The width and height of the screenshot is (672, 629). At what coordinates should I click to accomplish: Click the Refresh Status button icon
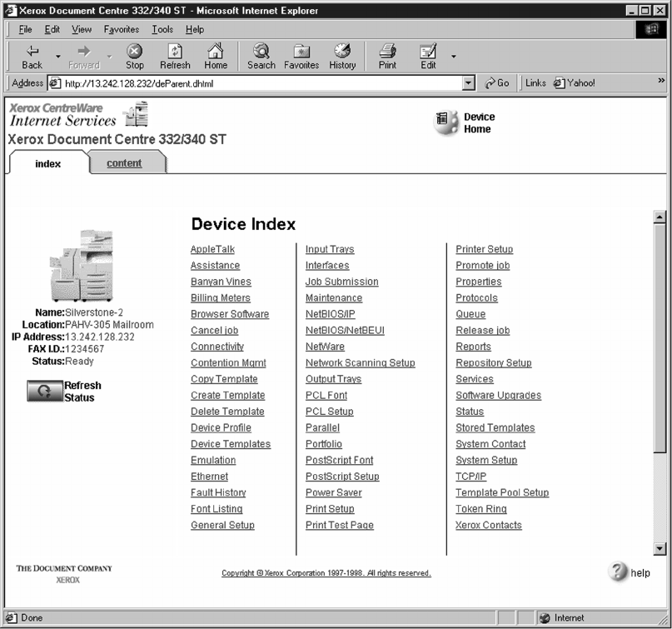coord(45,391)
